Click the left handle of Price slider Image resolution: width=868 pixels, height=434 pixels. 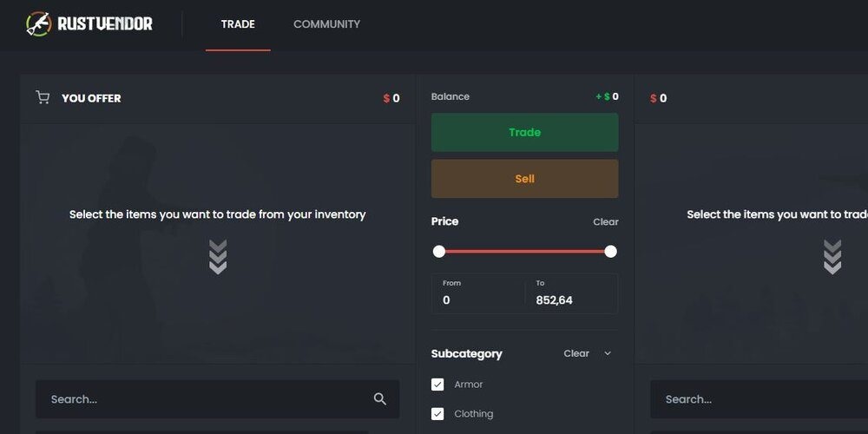[439, 252]
